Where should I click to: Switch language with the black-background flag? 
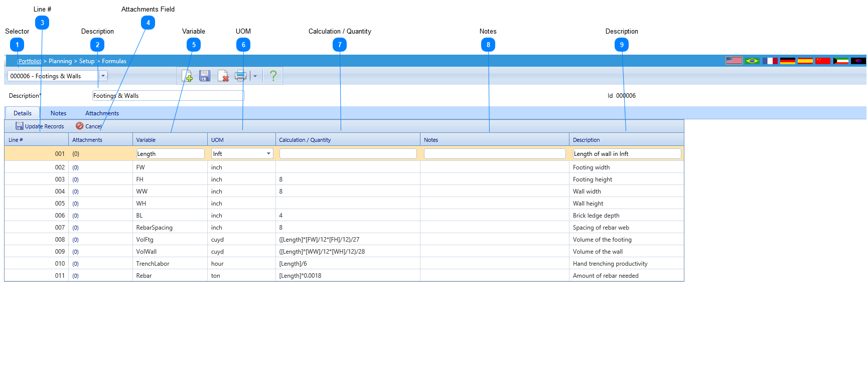click(x=858, y=61)
